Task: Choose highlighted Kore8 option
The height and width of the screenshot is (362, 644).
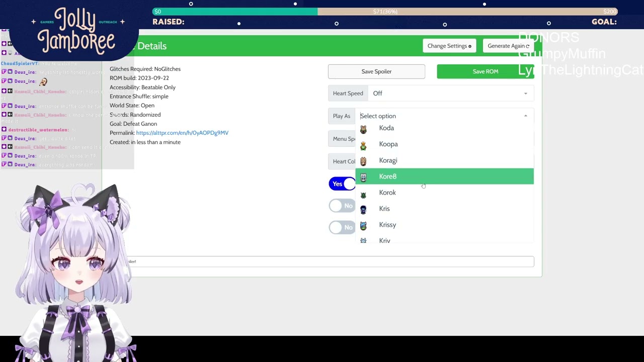Action: 444,176
